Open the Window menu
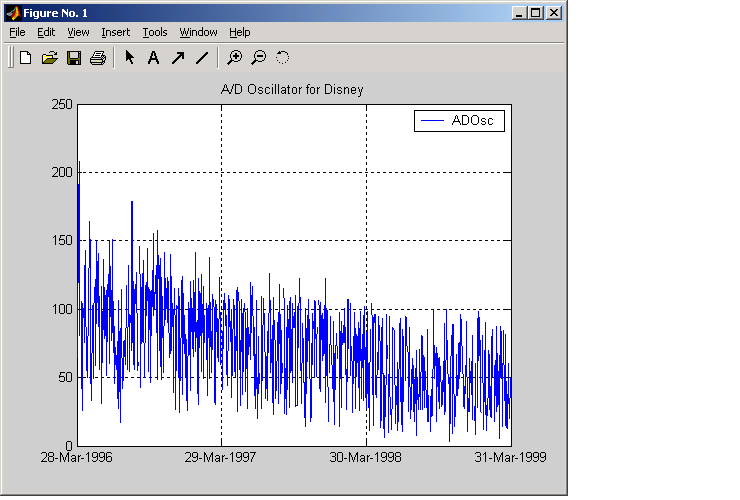Viewport: 740px width, 500px height. tap(198, 32)
